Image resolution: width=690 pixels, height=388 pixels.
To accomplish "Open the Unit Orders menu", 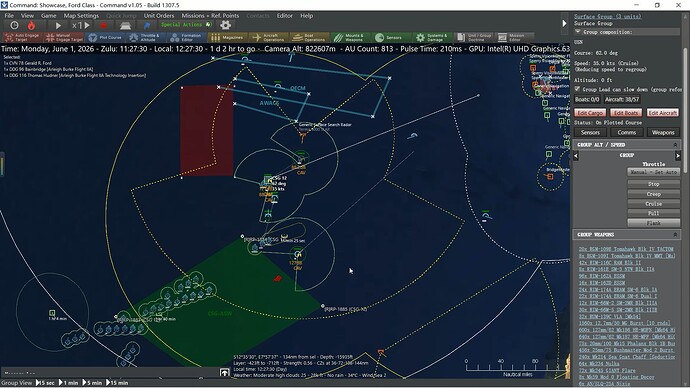I will pyautogui.click(x=159, y=15).
